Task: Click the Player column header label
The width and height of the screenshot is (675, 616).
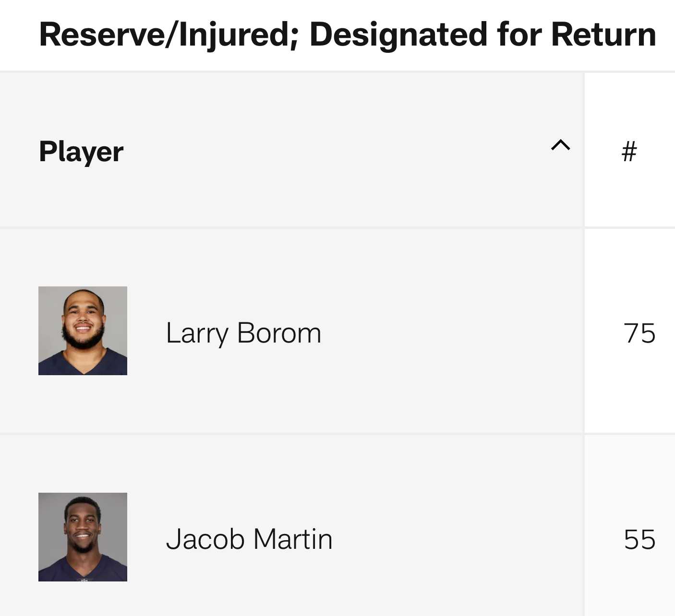Action: [81, 152]
